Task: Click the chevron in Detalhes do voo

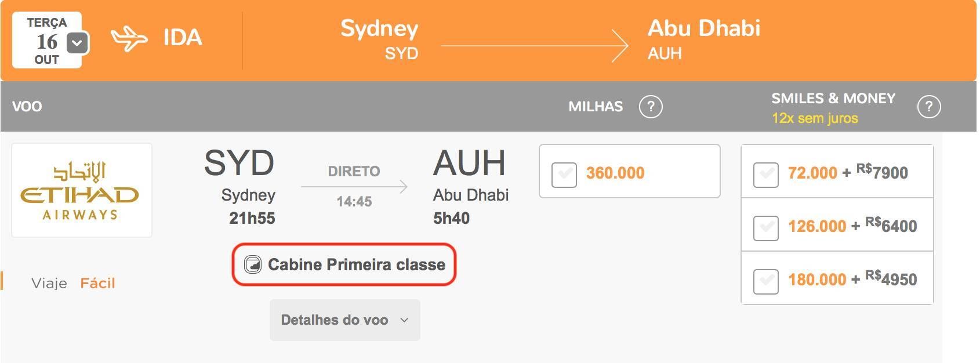Action: (404, 320)
